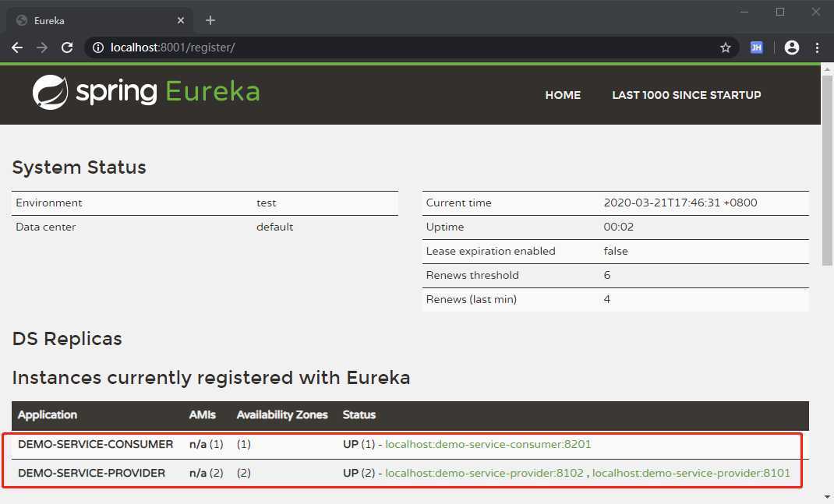
Task: Select the renews last min value 4
Action: 607,299
